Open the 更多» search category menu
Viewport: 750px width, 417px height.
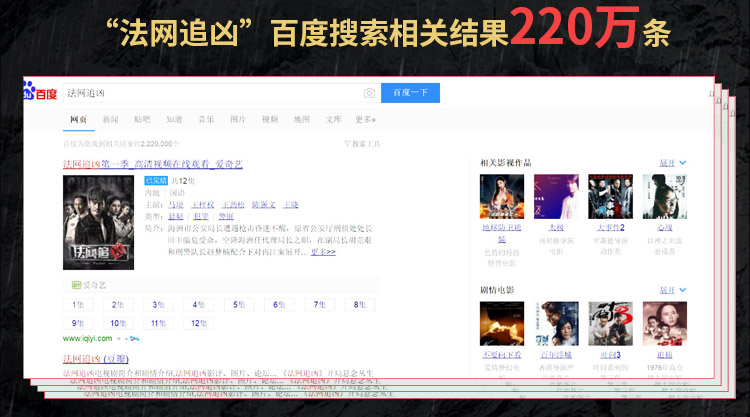click(365, 120)
